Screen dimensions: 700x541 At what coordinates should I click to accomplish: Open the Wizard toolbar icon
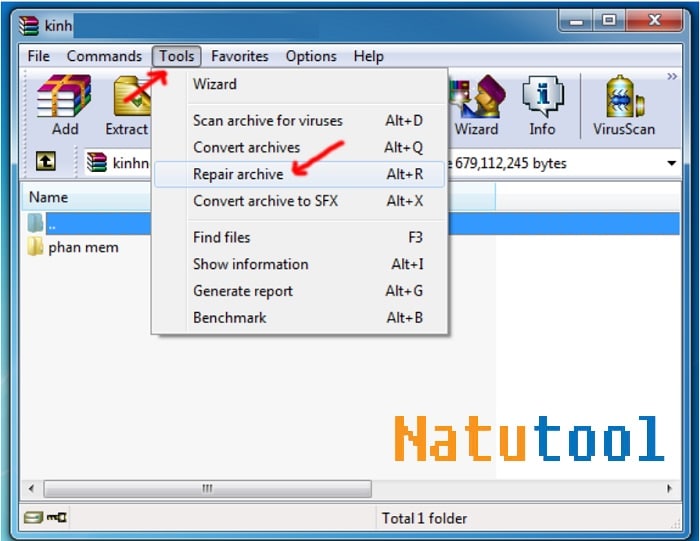[476, 105]
